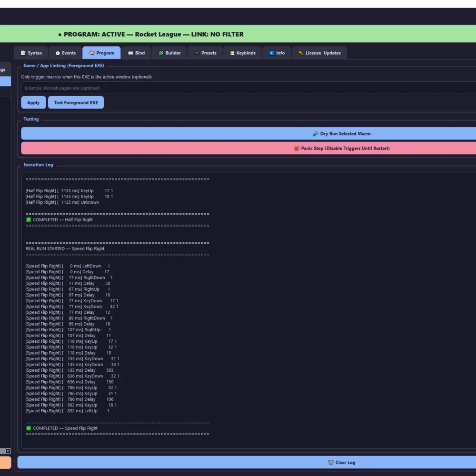The image size is (476, 476).
Task: Open the License Updates tab
Action: pos(319,53)
